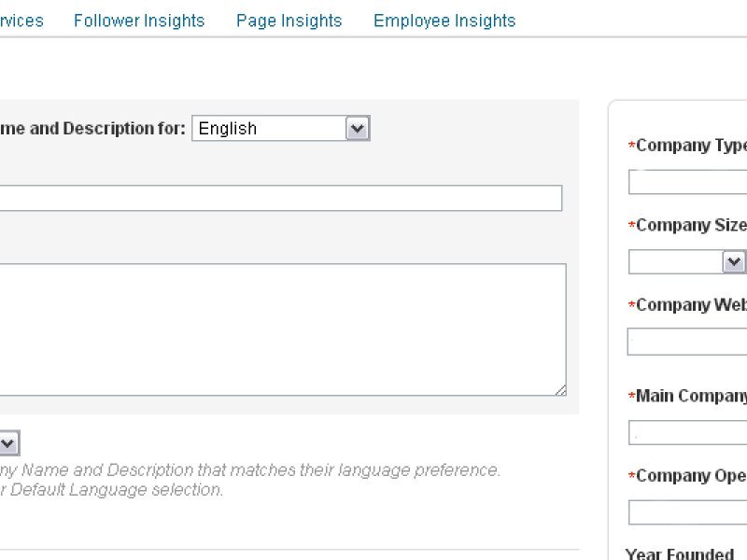Select the partially visible Services tab
Image resolution: width=747 pixels, height=560 pixels.
(x=21, y=21)
